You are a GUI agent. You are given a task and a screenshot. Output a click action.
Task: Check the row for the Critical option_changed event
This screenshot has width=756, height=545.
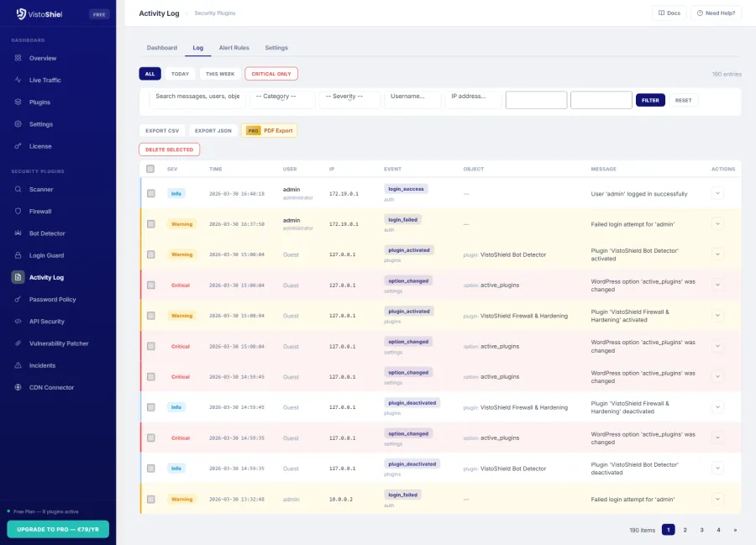(152, 285)
